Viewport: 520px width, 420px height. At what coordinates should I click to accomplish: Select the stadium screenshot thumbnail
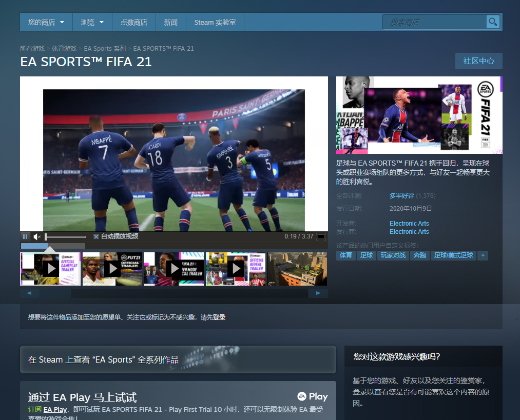click(298, 269)
